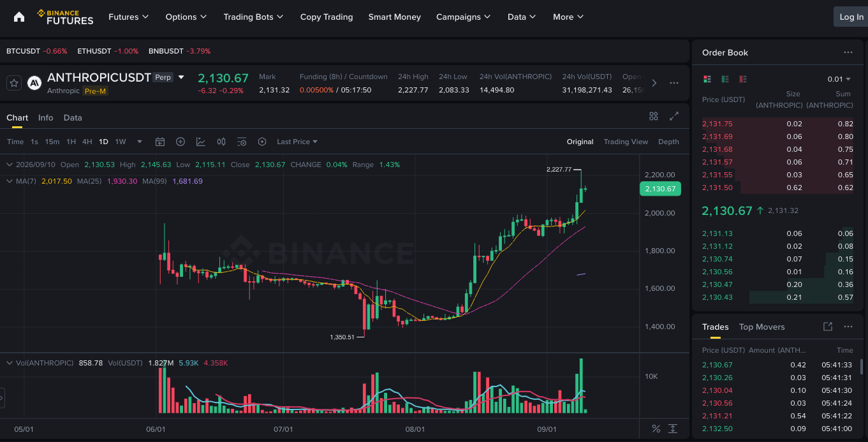Show asks-only order book view
The height and width of the screenshot is (442, 868).
[742, 79]
